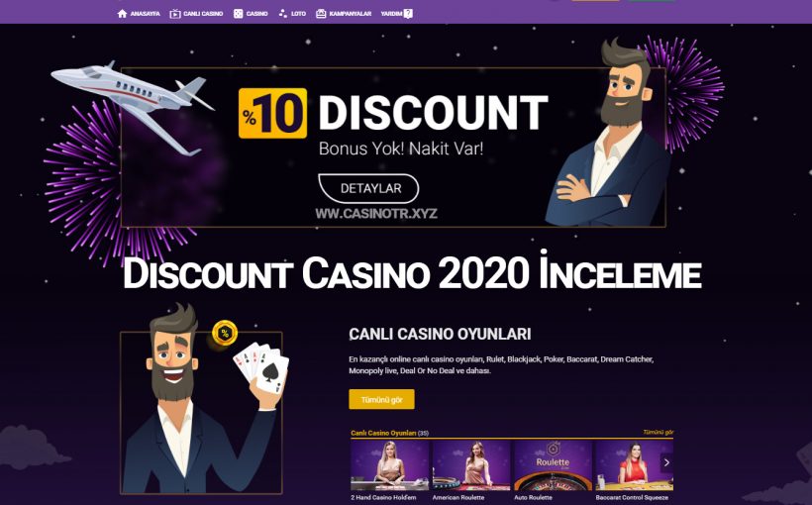812x505 pixels.
Task: Follow the small Tümünü gör link above the games
Action: click(x=659, y=432)
